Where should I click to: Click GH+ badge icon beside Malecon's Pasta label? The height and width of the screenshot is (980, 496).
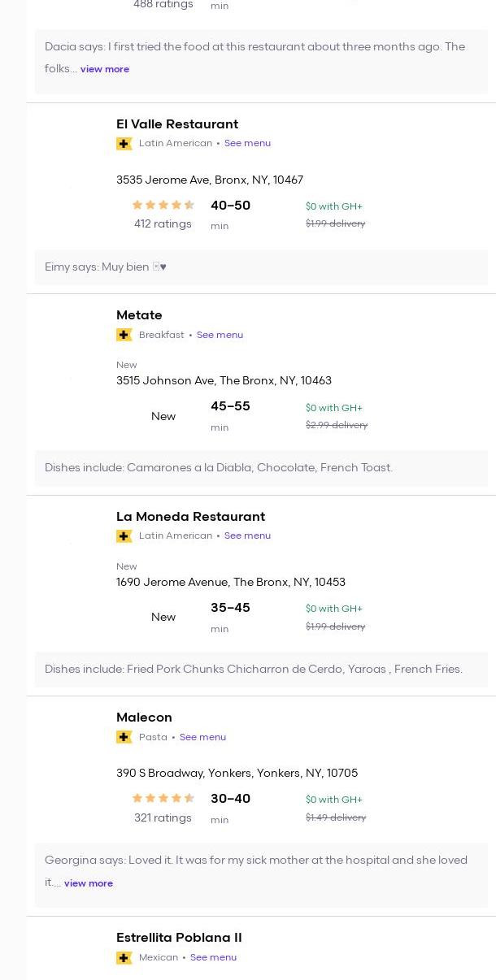[124, 737]
